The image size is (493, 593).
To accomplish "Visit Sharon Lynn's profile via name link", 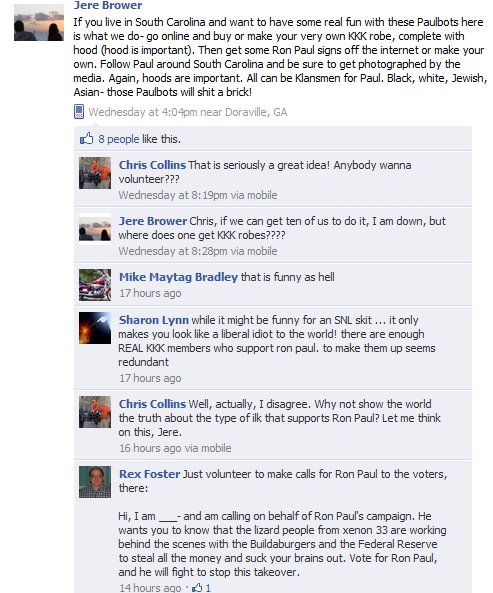I will 153,320.
